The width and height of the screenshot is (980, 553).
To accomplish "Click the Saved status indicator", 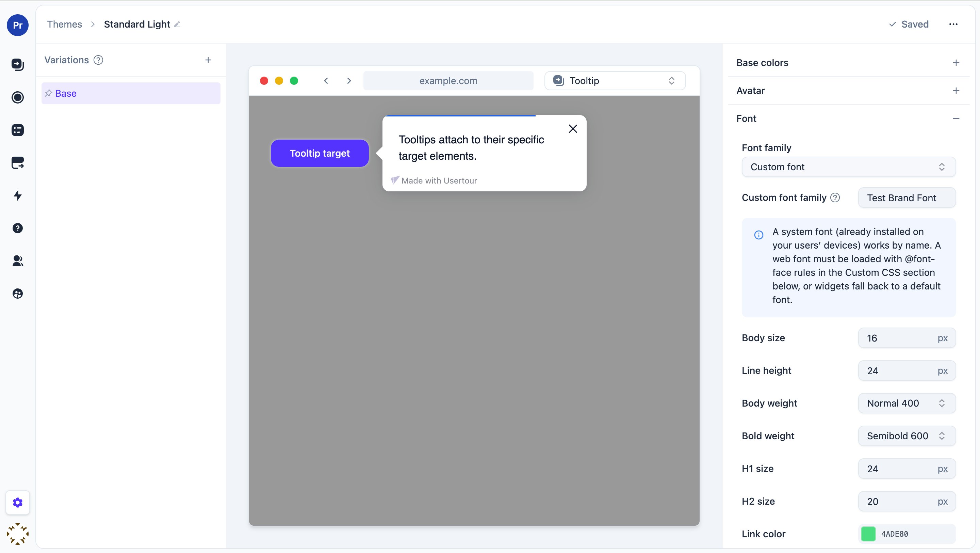I will tap(909, 25).
